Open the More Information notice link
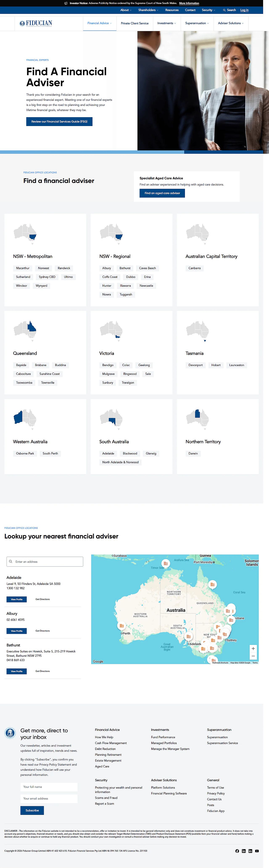 tap(189, 3)
